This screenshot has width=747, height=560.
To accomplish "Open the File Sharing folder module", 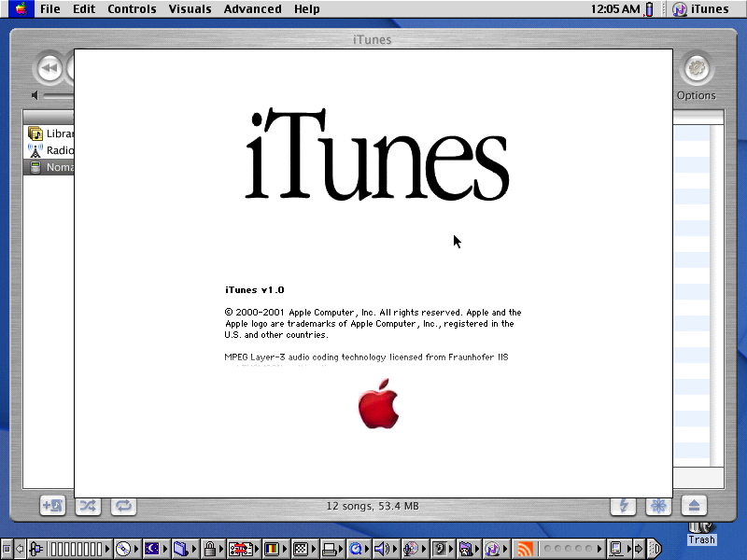I will [180, 549].
